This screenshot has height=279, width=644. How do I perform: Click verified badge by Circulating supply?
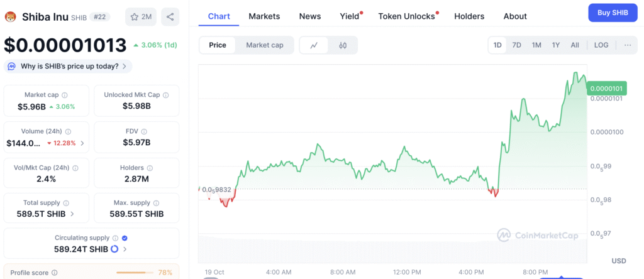[124, 238]
